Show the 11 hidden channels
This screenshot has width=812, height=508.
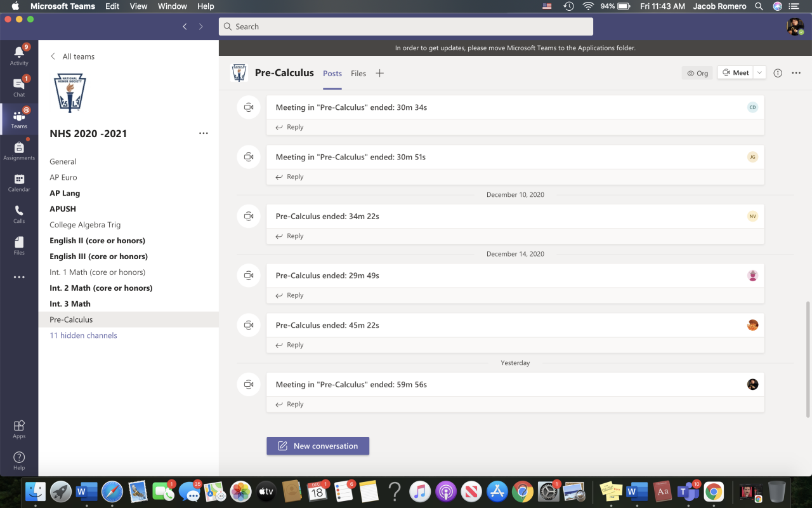(84, 335)
